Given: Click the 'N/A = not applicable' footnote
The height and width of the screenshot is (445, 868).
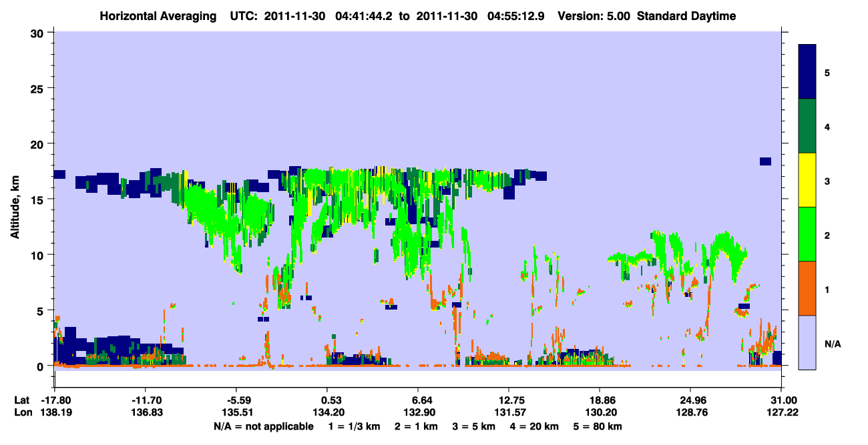Looking at the screenshot, I should [x=263, y=426].
